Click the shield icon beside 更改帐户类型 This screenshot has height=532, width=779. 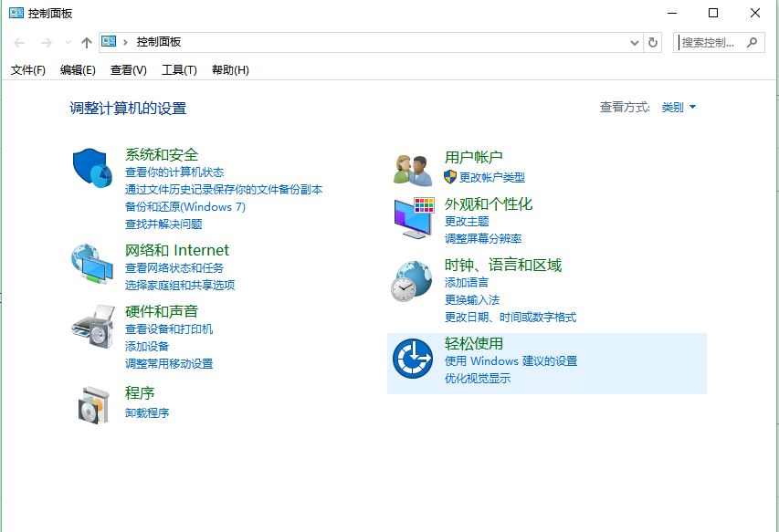pyautogui.click(x=450, y=177)
